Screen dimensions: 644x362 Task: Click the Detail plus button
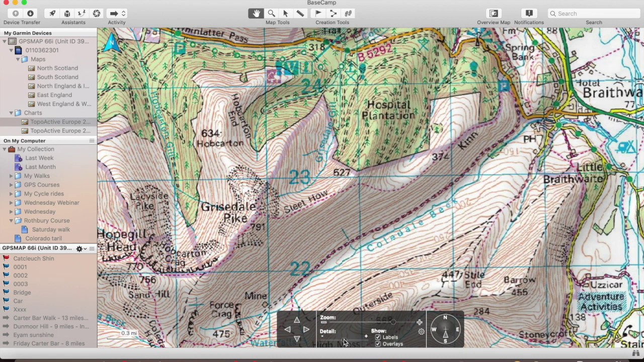coord(366,336)
